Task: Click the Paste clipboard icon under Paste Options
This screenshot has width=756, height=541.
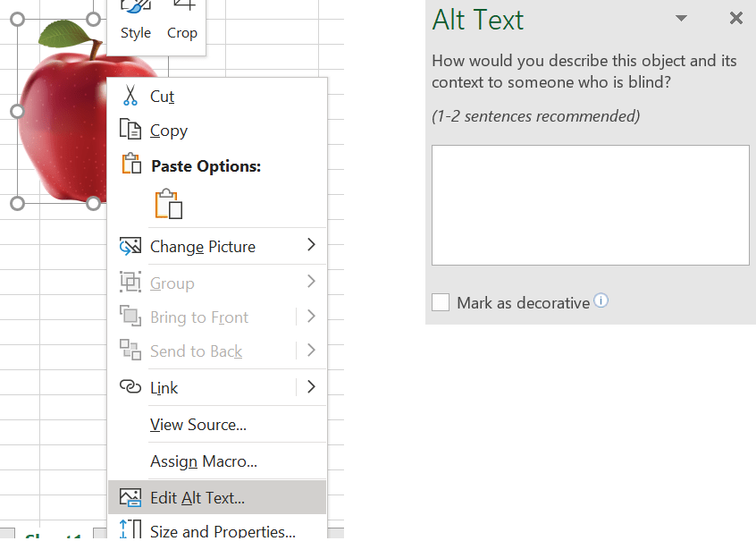Action: tap(168, 204)
